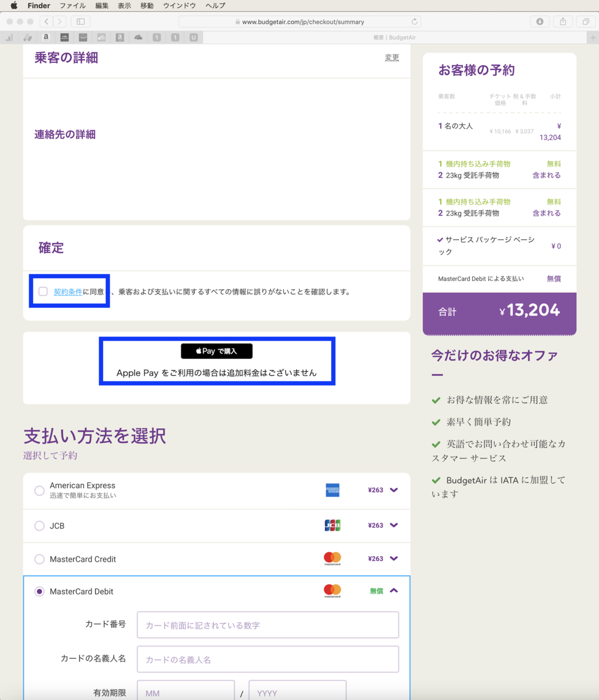
Task: Click the 乗客の詳細 heading
Action: (66, 58)
